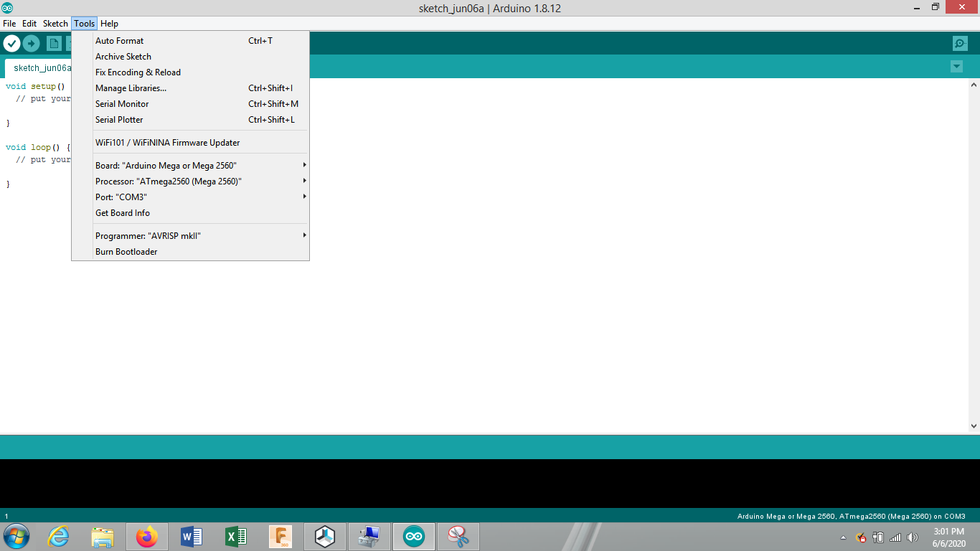Open the Help menu
The height and width of the screenshot is (551, 980).
point(109,24)
